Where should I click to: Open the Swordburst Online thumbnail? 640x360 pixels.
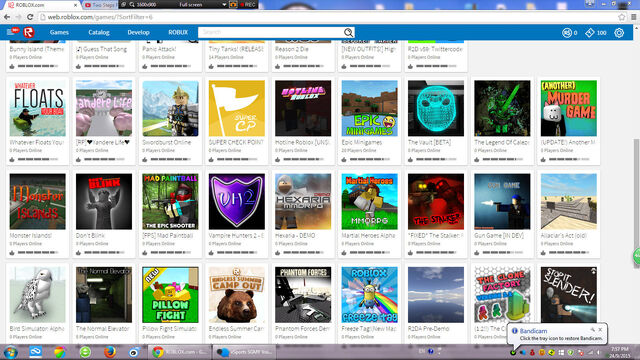[x=170, y=108]
